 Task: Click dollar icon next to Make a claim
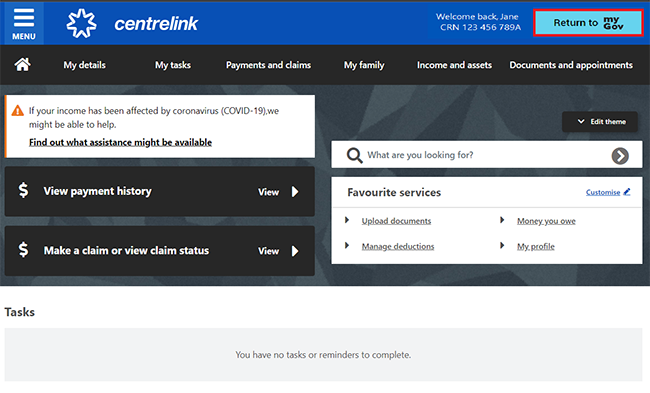(x=24, y=250)
